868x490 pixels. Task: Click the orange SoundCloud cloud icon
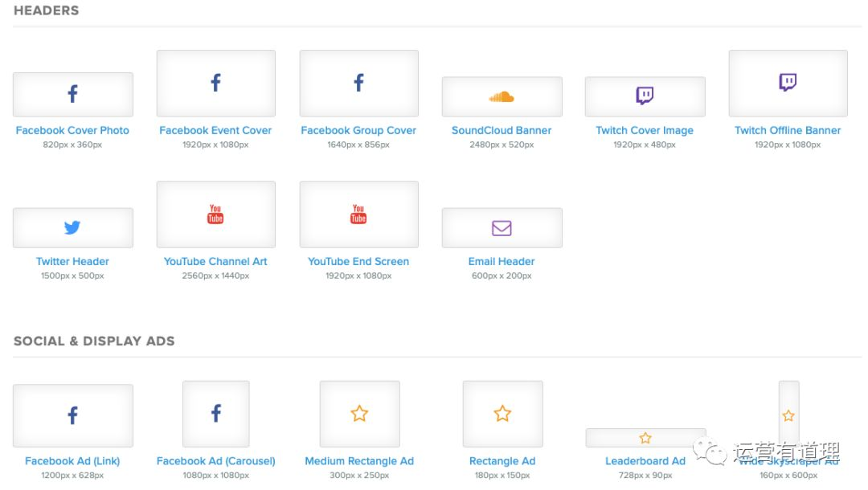coord(502,96)
